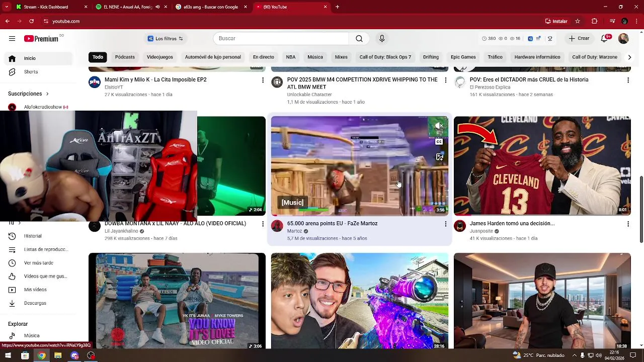Expand Suscripciones section arrow
Viewport: 644px width, 362px height.
pyautogui.click(x=47, y=94)
